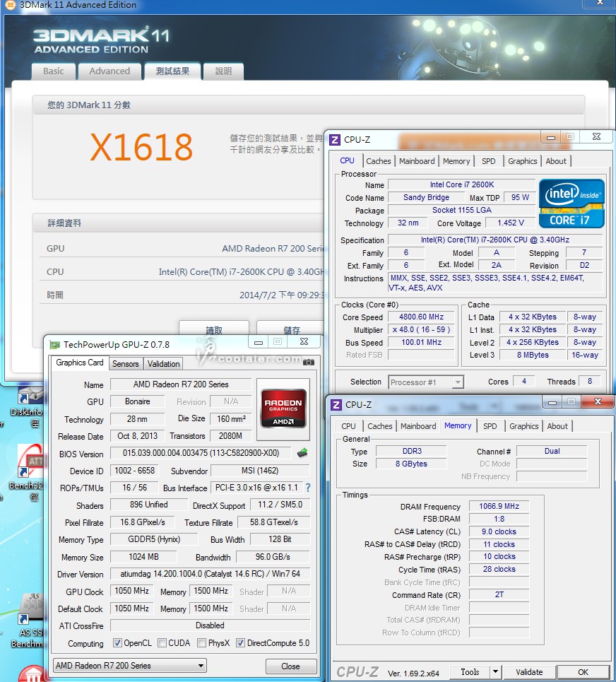
Task: Switch to the Advanced tab in 3DMark 11
Action: pos(109,71)
